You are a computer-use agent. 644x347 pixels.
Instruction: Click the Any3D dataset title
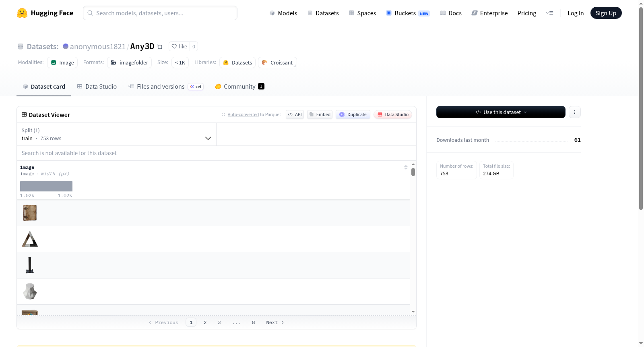click(142, 46)
